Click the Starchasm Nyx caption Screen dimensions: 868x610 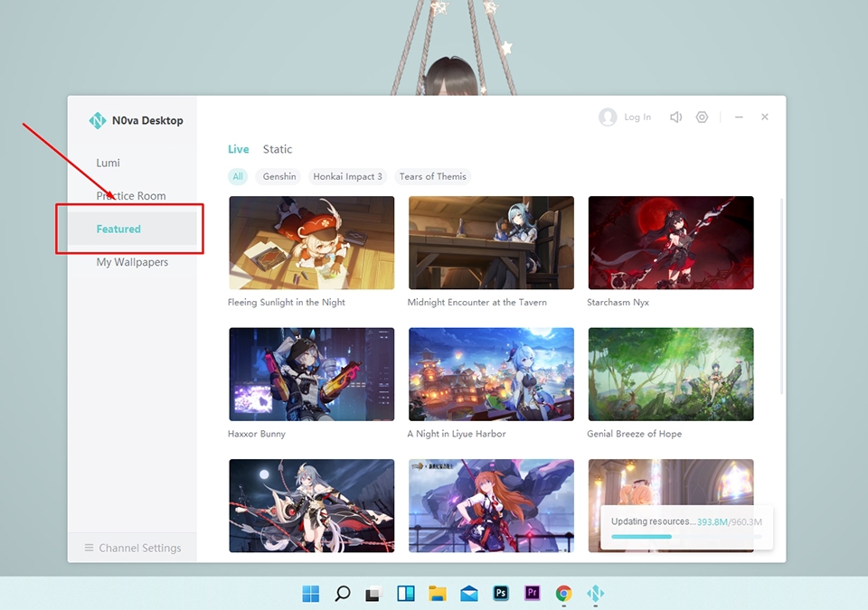(x=618, y=302)
